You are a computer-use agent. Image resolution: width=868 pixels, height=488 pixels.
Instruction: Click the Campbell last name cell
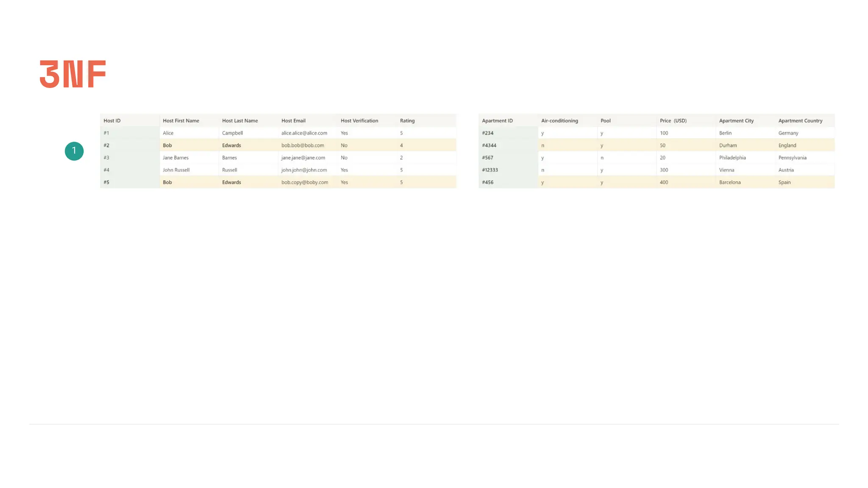pyautogui.click(x=232, y=133)
